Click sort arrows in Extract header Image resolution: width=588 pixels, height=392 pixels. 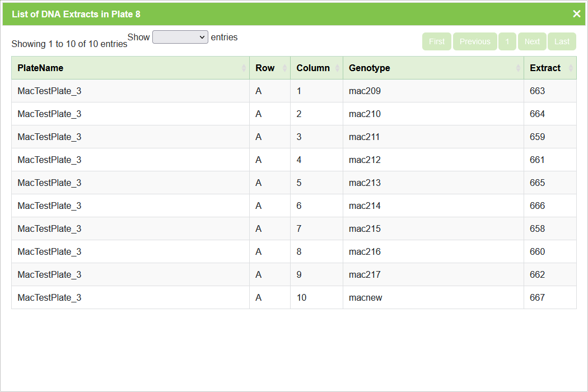pyautogui.click(x=571, y=68)
